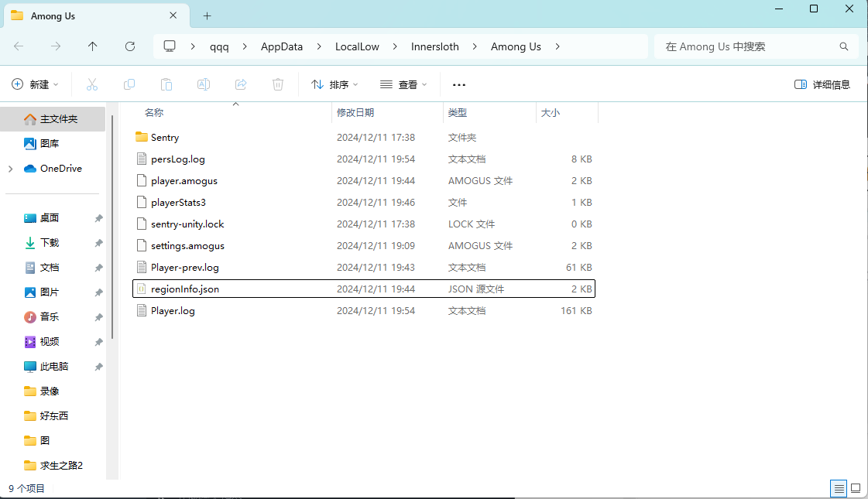Select 主文件夹 in sidebar
The image size is (868, 499).
click(x=53, y=119)
